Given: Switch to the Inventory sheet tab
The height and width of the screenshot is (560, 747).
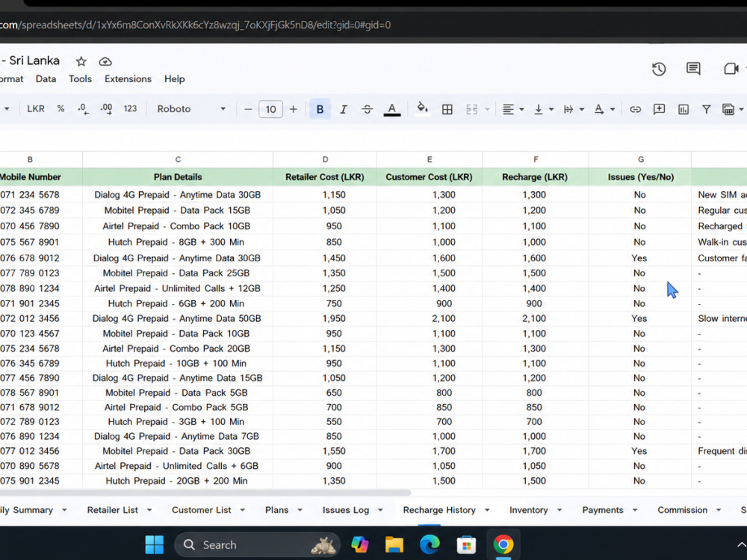Looking at the screenshot, I should (529, 510).
